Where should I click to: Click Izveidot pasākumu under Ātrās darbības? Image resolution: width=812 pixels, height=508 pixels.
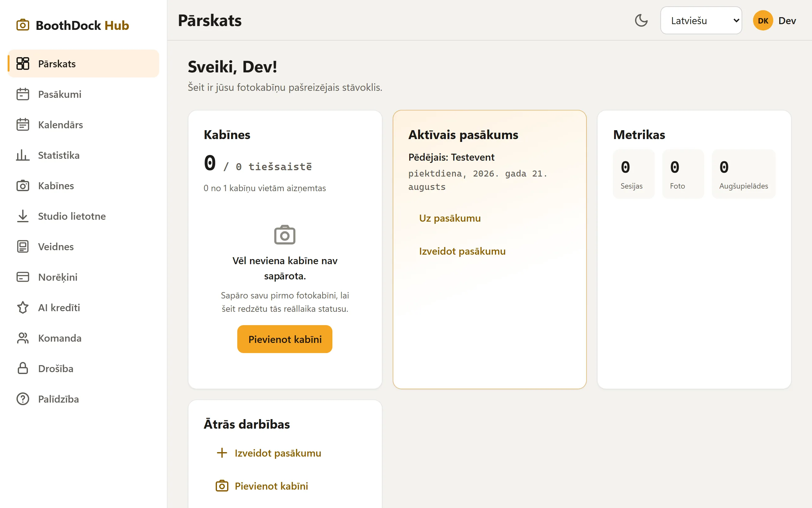pyautogui.click(x=278, y=453)
